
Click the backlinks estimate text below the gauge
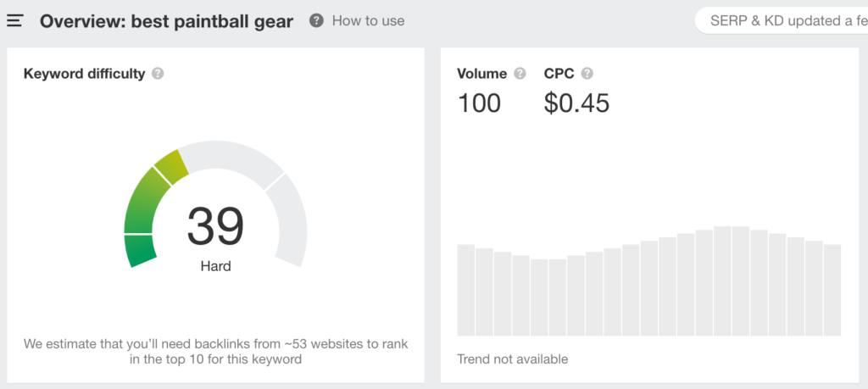point(215,351)
